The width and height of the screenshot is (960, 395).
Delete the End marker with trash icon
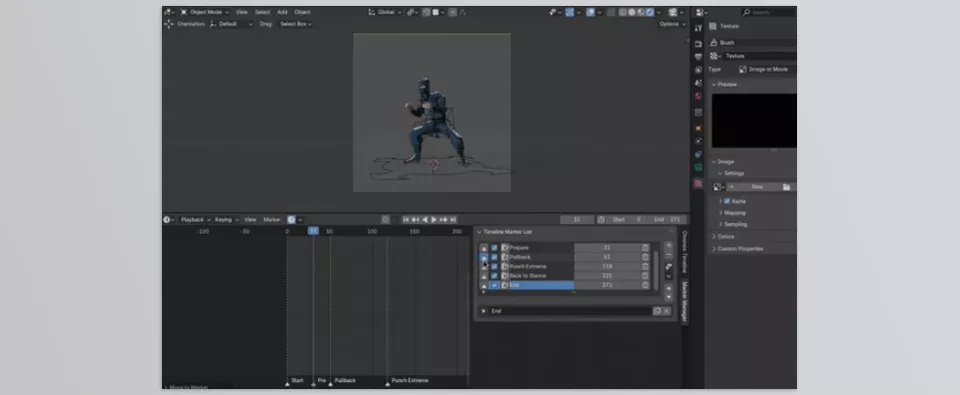click(645, 285)
